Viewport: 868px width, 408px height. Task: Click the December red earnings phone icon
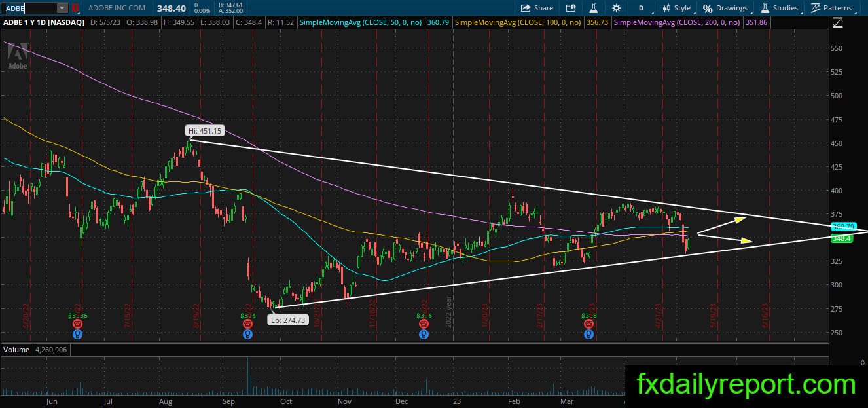coord(424,324)
